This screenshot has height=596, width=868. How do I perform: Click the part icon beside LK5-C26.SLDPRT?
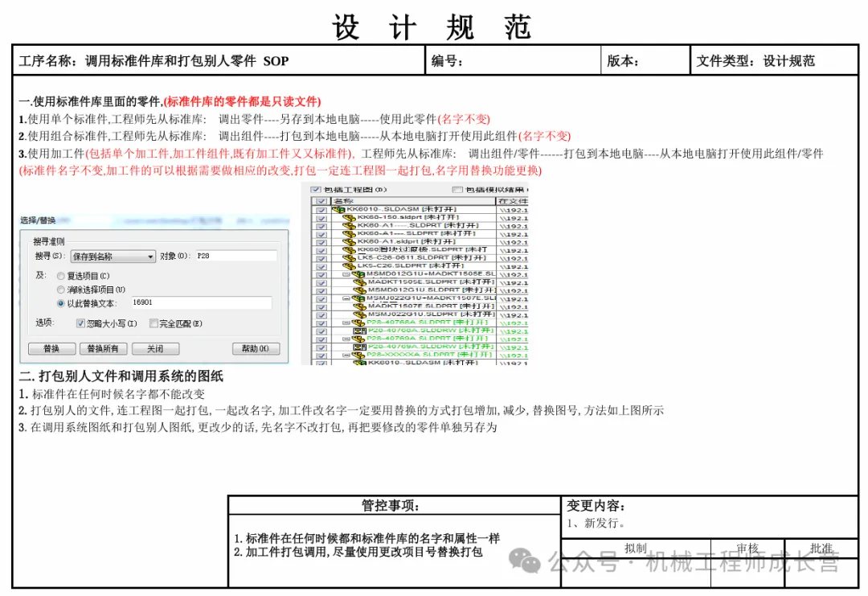pyautogui.click(x=349, y=266)
